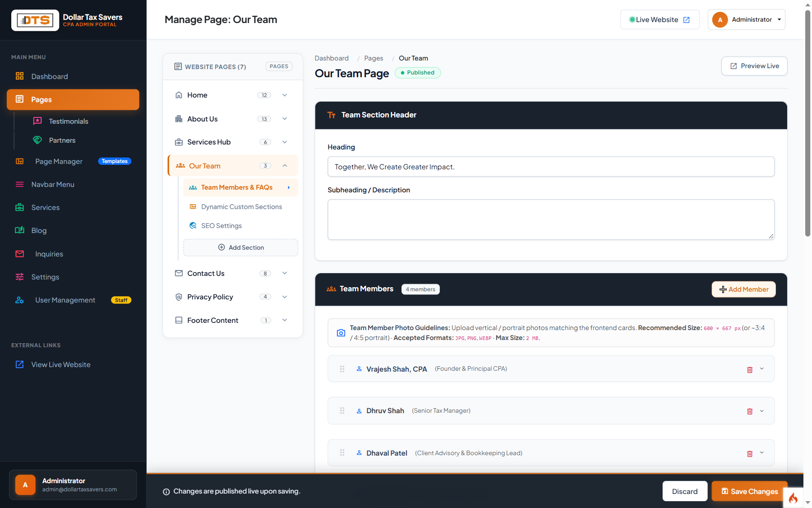Delete Dhaval Patel via trash icon
This screenshot has width=812, height=508.
(750, 454)
